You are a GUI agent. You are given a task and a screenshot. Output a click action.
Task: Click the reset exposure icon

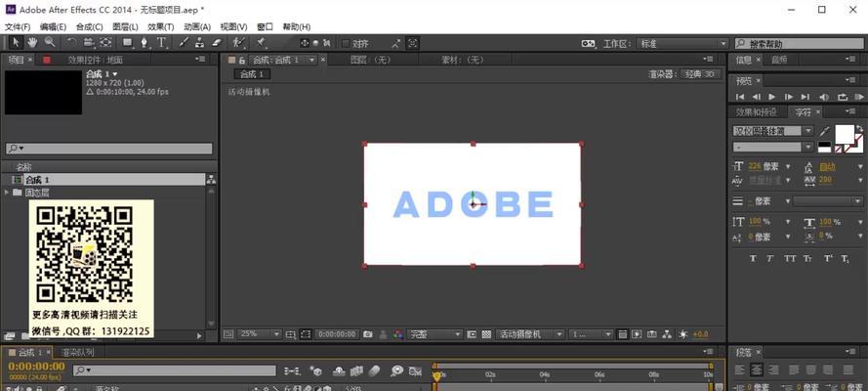[x=682, y=334]
